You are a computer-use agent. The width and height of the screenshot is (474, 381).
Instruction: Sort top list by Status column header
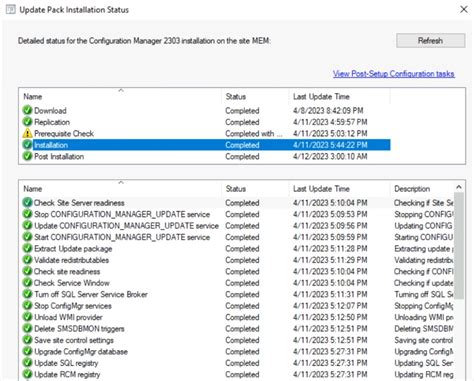click(x=255, y=96)
